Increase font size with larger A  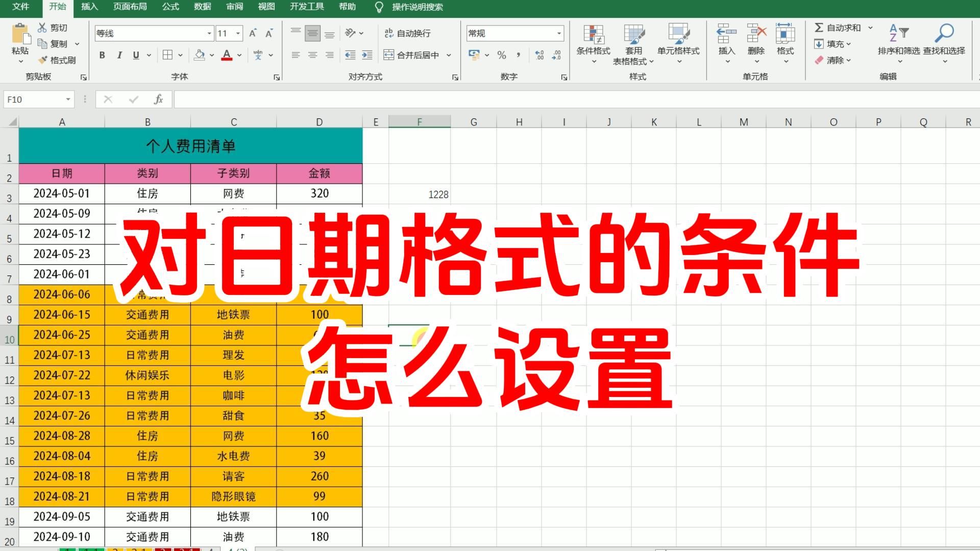pyautogui.click(x=253, y=33)
